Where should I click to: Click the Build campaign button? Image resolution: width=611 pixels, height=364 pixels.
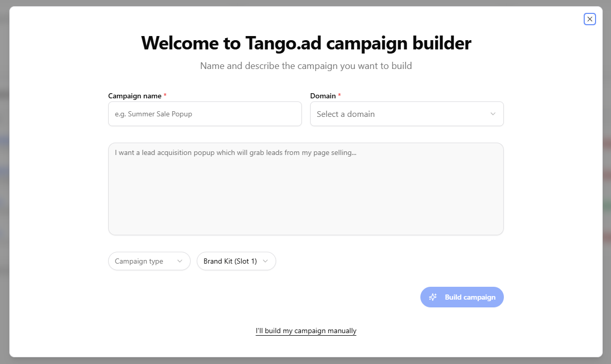462,297
